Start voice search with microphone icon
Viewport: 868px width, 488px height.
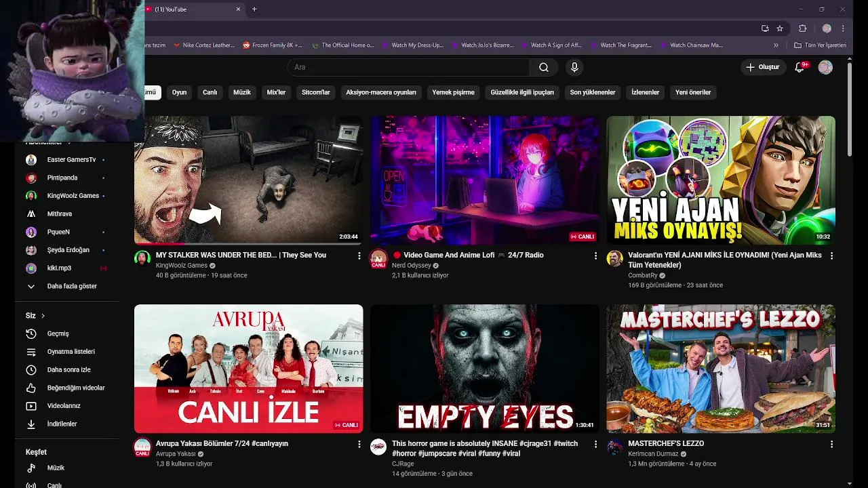click(574, 67)
